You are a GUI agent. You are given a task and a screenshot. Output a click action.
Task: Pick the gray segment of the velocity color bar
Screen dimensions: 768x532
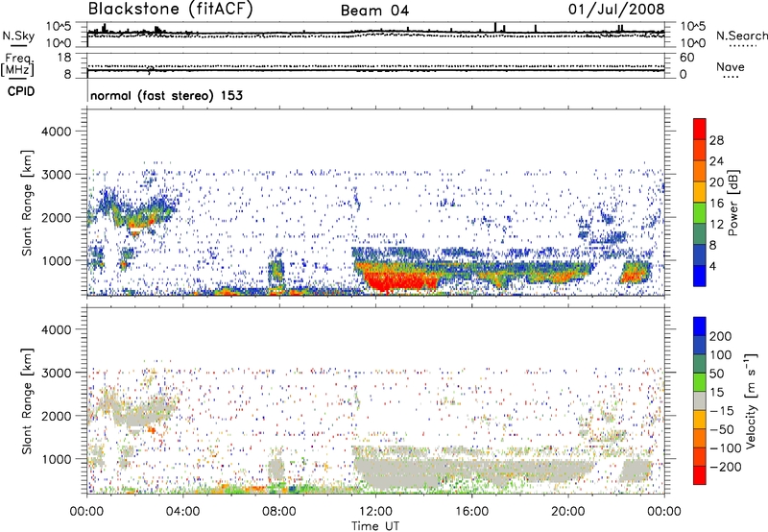(x=700, y=401)
